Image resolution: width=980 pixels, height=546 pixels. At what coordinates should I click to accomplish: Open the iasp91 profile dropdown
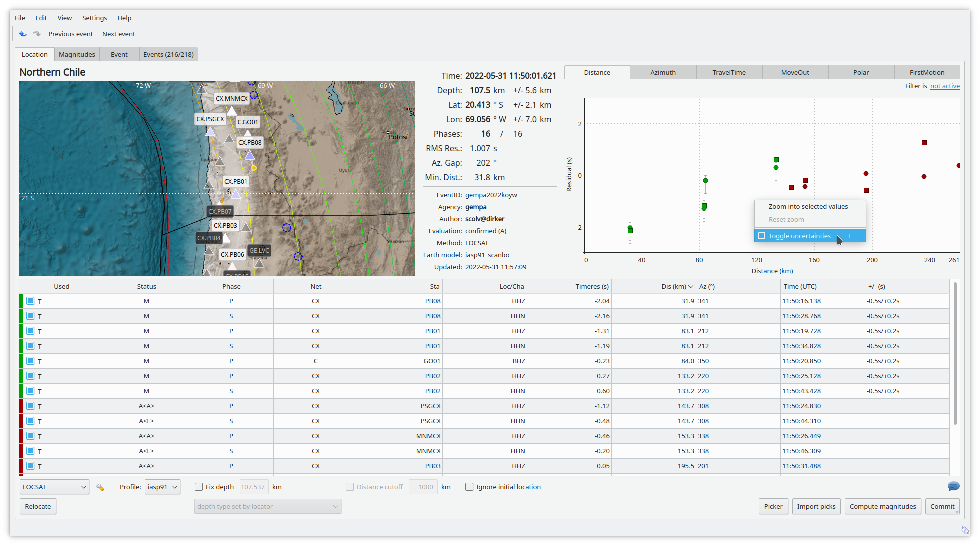pos(162,487)
